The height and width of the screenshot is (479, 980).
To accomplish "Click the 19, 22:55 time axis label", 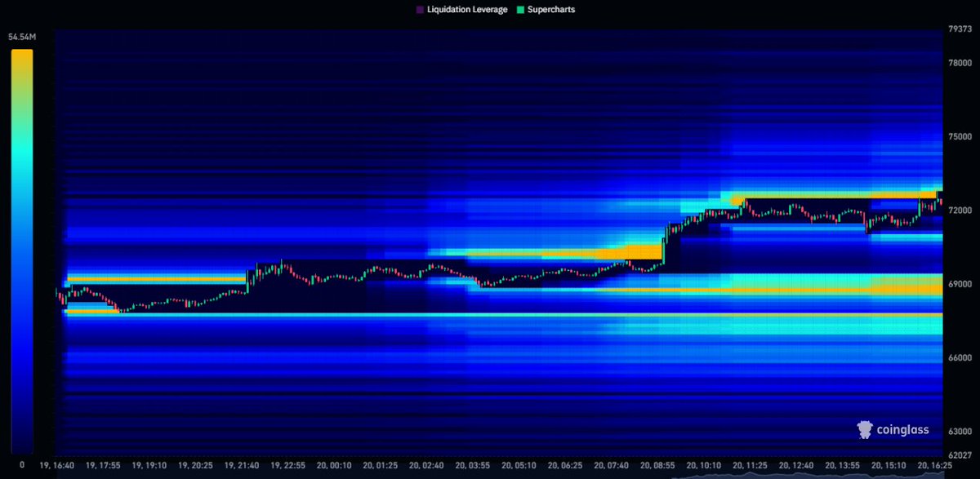I will (289, 464).
